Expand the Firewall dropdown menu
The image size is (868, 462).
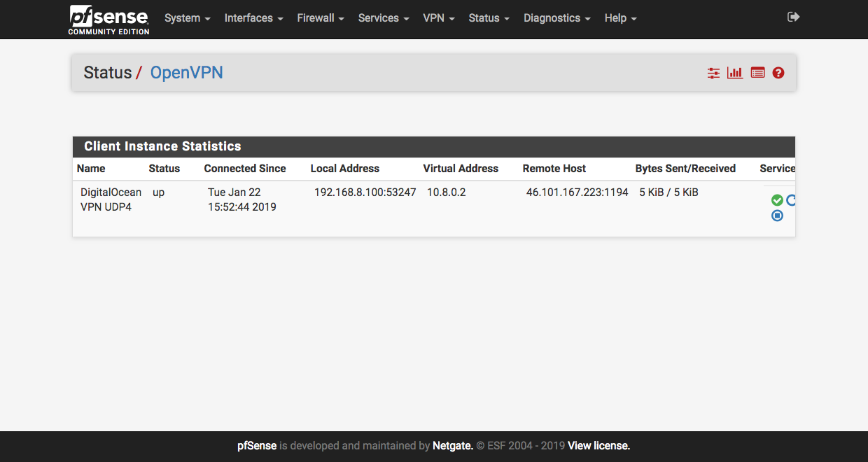coord(320,18)
